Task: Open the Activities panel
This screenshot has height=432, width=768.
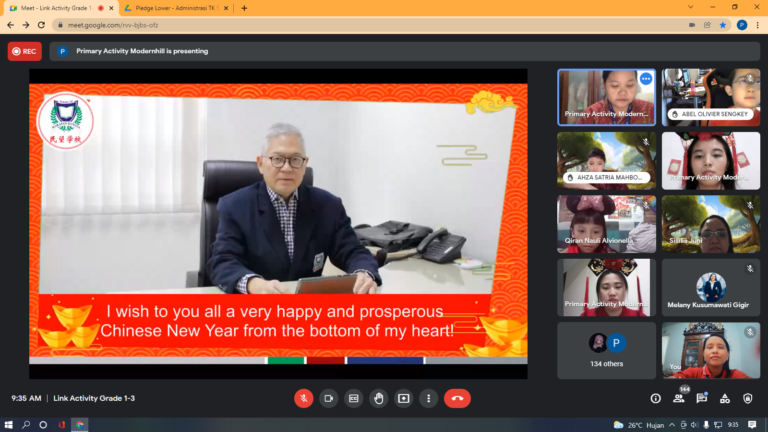Action: pyautogui.click(x=726, y=398)
